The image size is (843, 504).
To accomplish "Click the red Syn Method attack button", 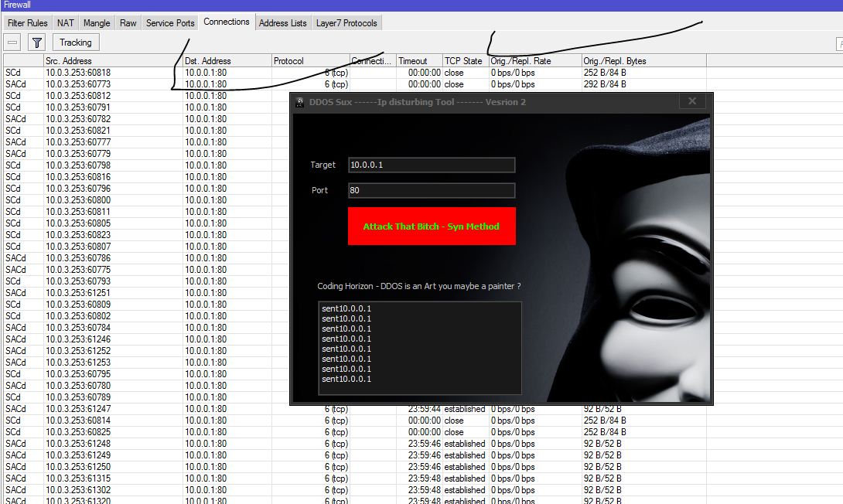I will pos(432,226).
